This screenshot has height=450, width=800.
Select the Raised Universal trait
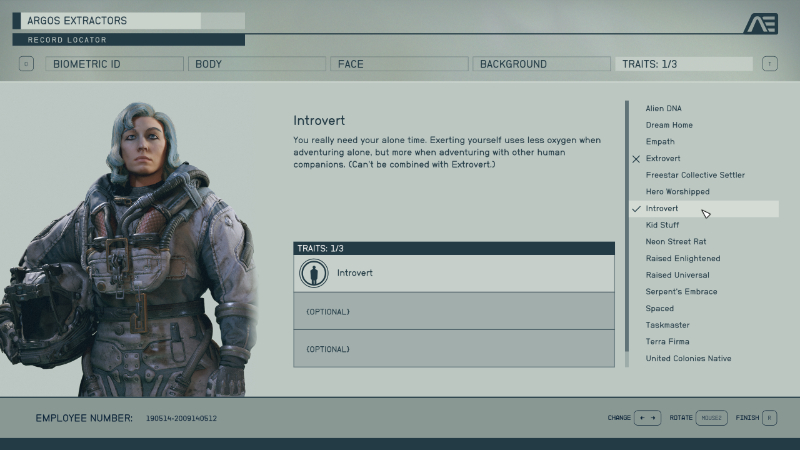tap(677, 275)
